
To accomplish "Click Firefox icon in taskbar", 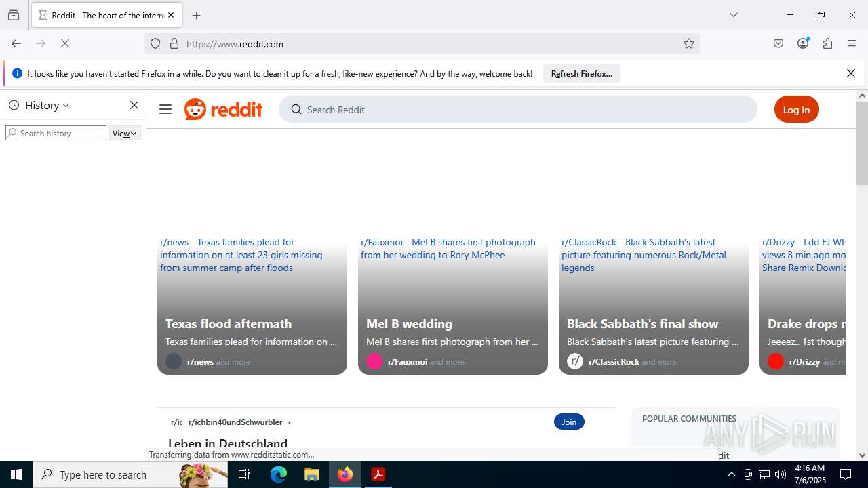I will (345, 474).
